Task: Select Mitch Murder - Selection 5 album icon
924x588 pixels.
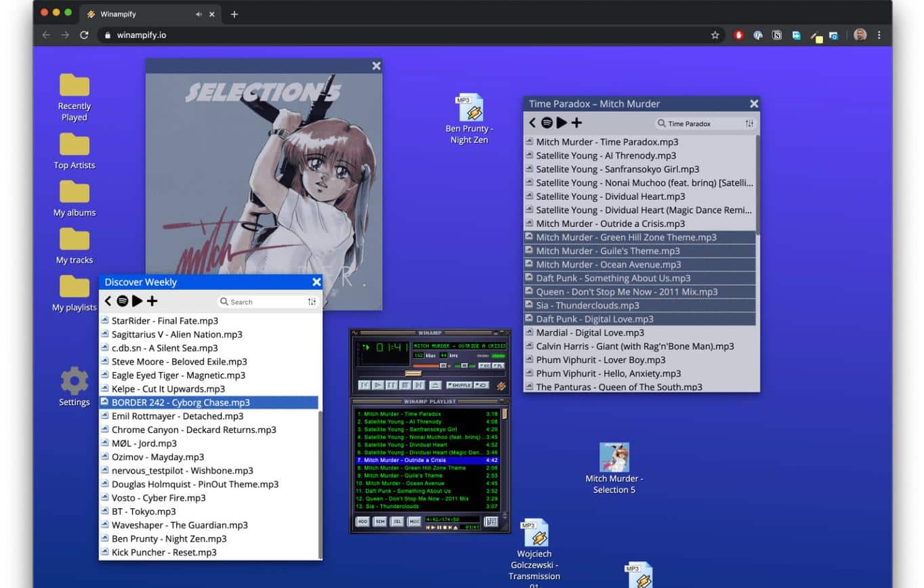Action: pos(614,468)
